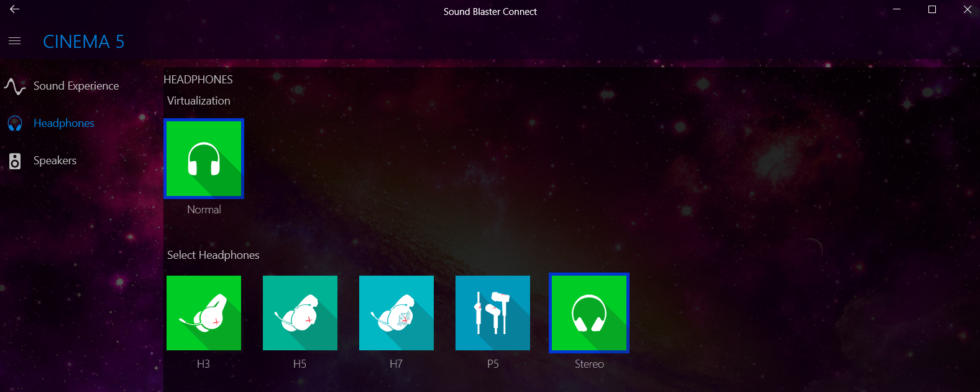Open the Sound Experience section
The height and width of the screenshot is (392, 980).
tap(76, 86)
